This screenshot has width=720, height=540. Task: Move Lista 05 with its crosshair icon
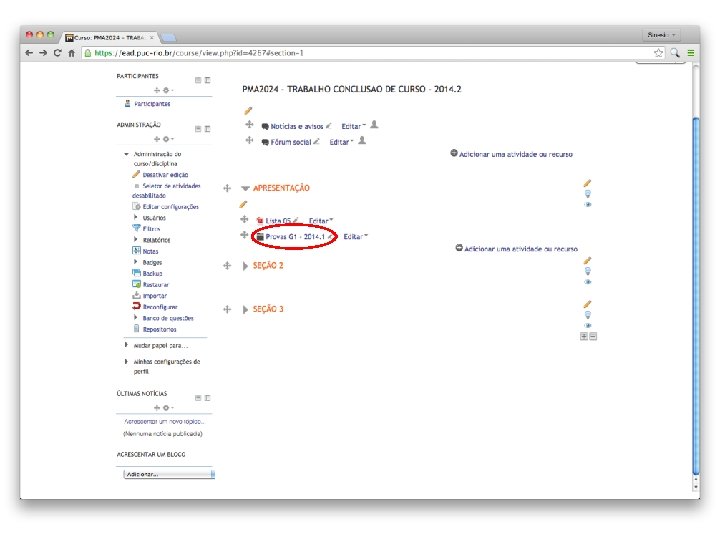coord(244,219)
